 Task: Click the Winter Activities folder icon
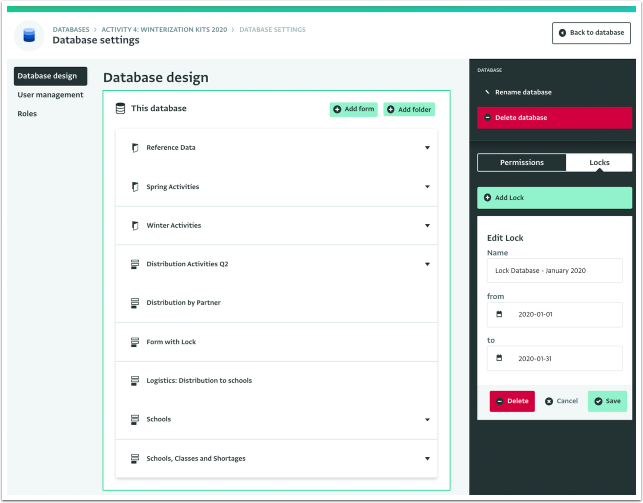tap(135, 225)
